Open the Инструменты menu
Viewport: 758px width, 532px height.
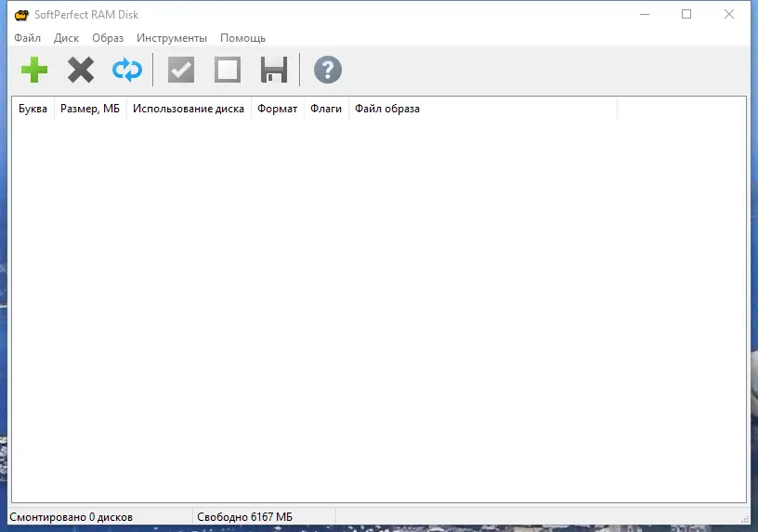click(172, 38)
